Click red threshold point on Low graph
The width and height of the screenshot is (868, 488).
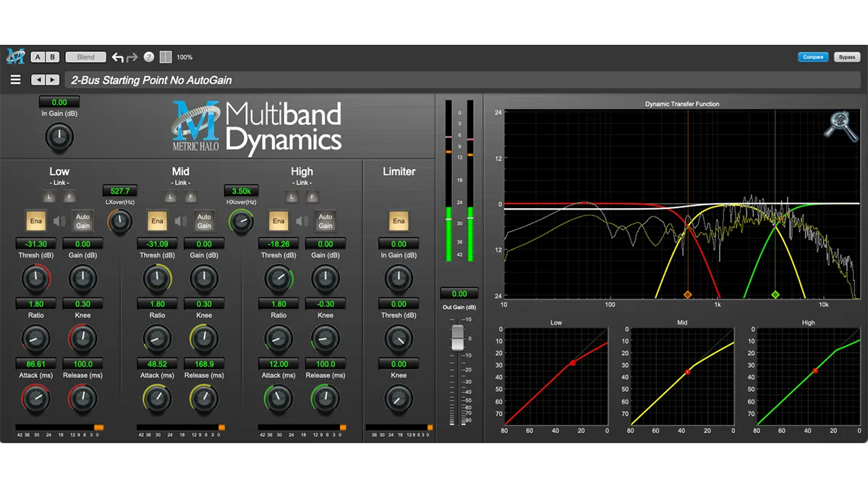pyautogui.click(x=573, y=363)
